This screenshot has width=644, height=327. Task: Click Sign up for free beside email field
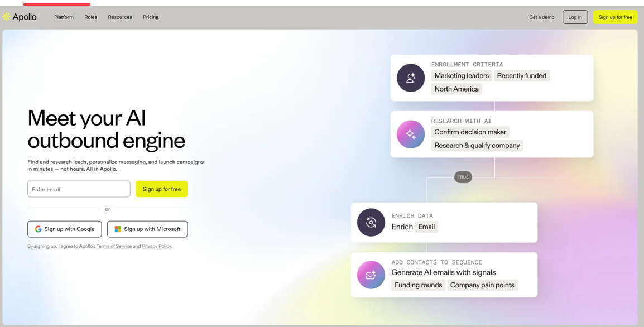coord(162,189)
